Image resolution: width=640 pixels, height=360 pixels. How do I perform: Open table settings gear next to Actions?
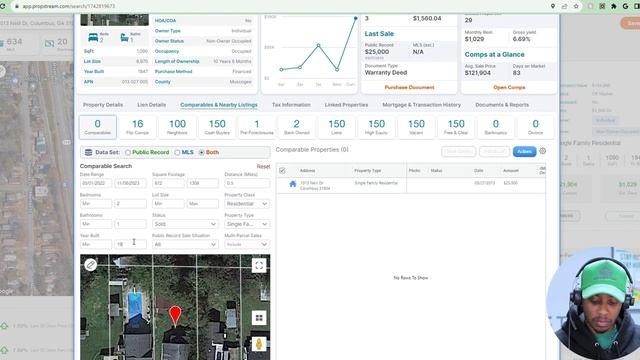coord(542,151)
